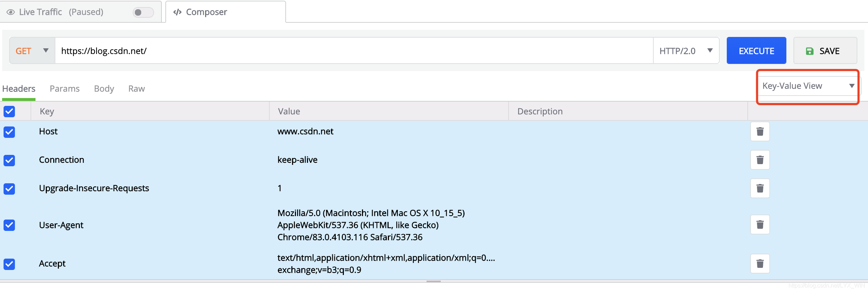Uncheck the Host header checkbox
868x292 pixels.
click(x=9, y=132)
